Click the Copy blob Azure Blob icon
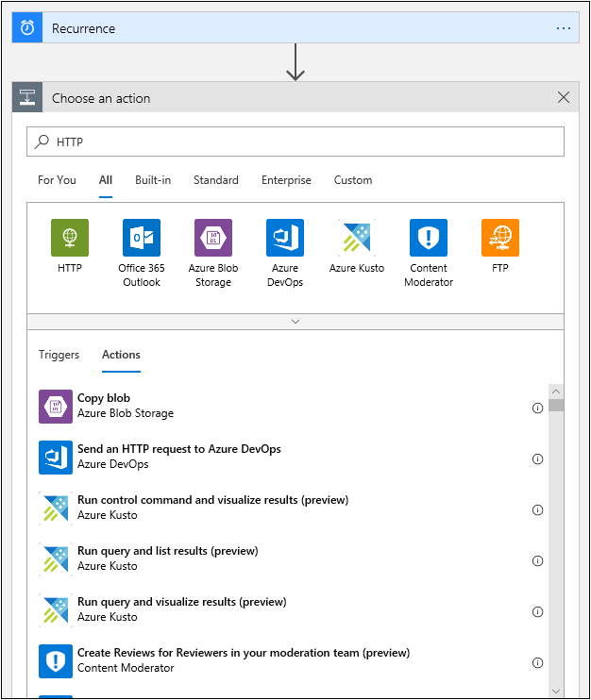591x700 pixels. tap(56, 407)
